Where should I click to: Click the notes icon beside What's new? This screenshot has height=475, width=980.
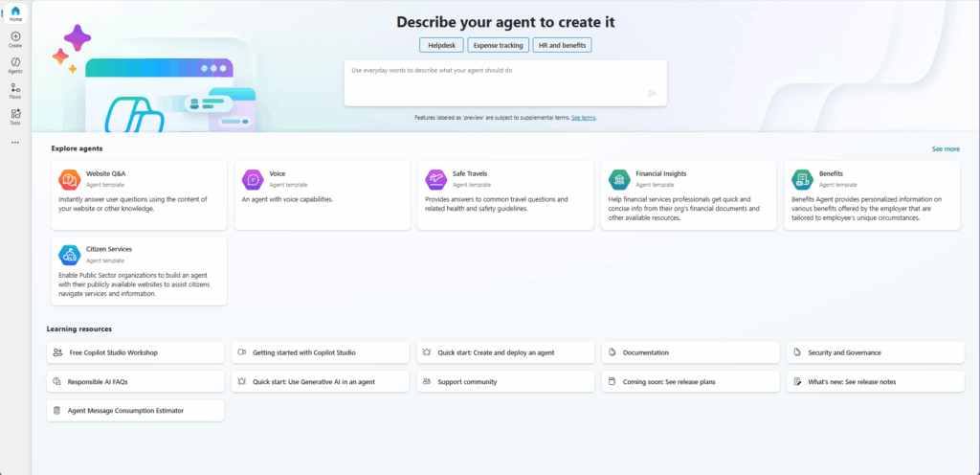click(797, 381)
